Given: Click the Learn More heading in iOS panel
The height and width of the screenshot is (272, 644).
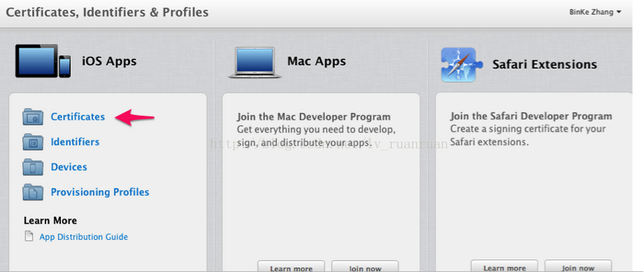Looking at the screenshot, I should point(50,221).
